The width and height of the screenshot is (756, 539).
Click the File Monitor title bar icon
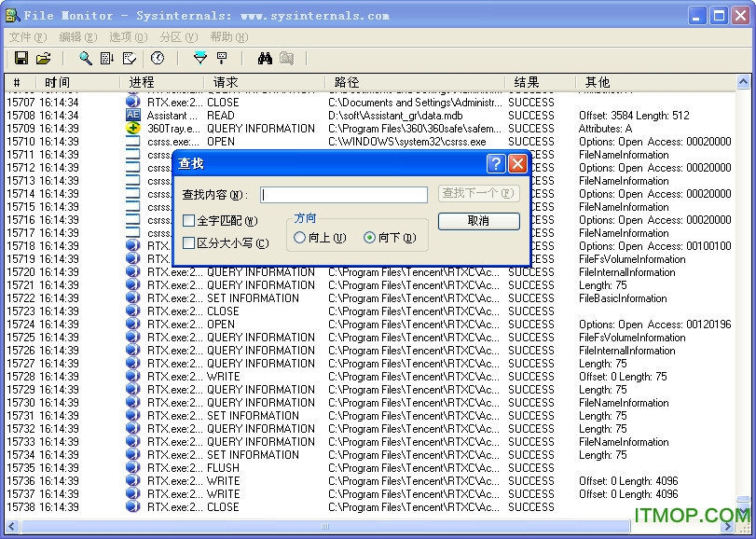tap(12, 16)
